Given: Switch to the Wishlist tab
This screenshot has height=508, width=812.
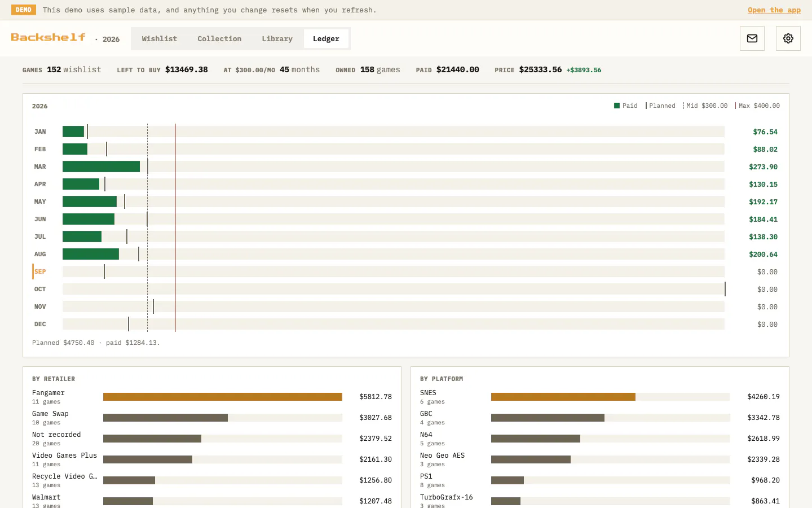Looking at the screenshot, I should [160, 38].
